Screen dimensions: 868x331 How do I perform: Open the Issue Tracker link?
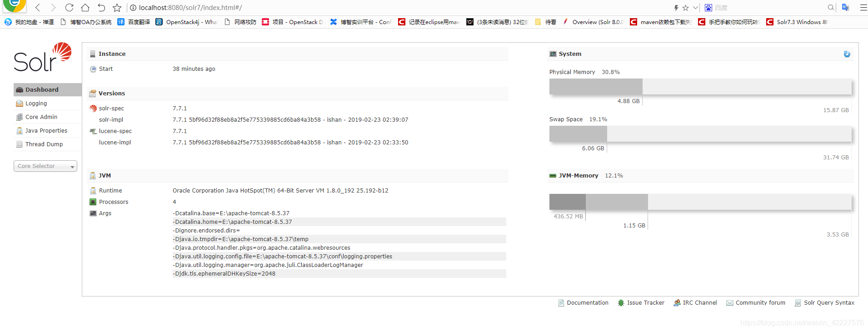(x=641, y=303)
